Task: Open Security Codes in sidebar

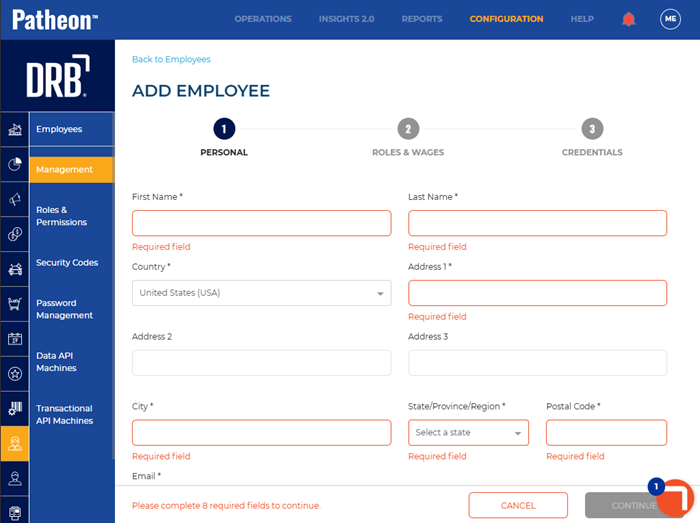Action: [x=67, y=263]
